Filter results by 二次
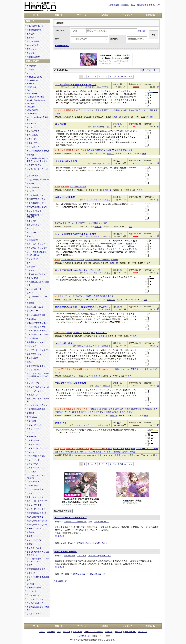Image resolution: width=186 pixels, height=644 pixels. 149,70
